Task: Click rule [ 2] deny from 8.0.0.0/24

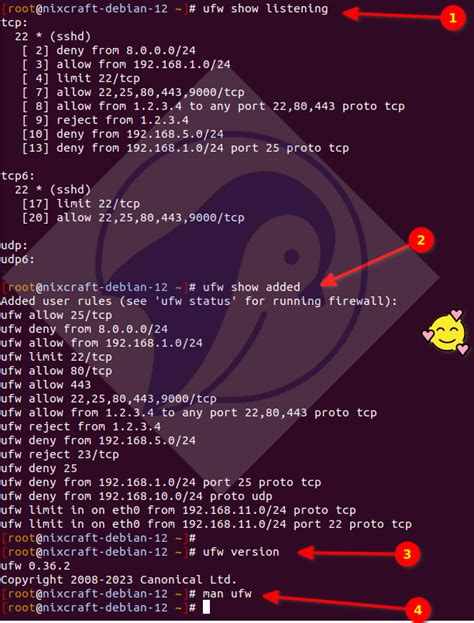Action: (x=109, y=50)
